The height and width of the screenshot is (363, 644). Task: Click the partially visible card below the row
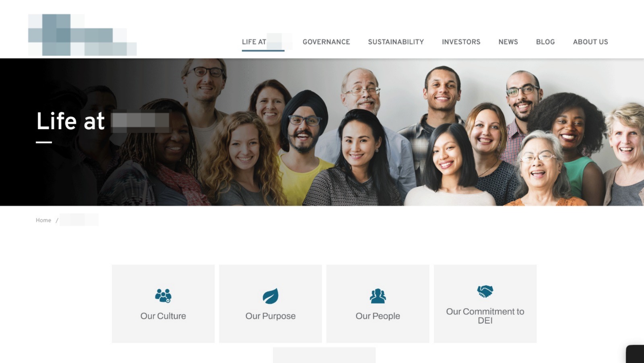click(x=324, y=355)
